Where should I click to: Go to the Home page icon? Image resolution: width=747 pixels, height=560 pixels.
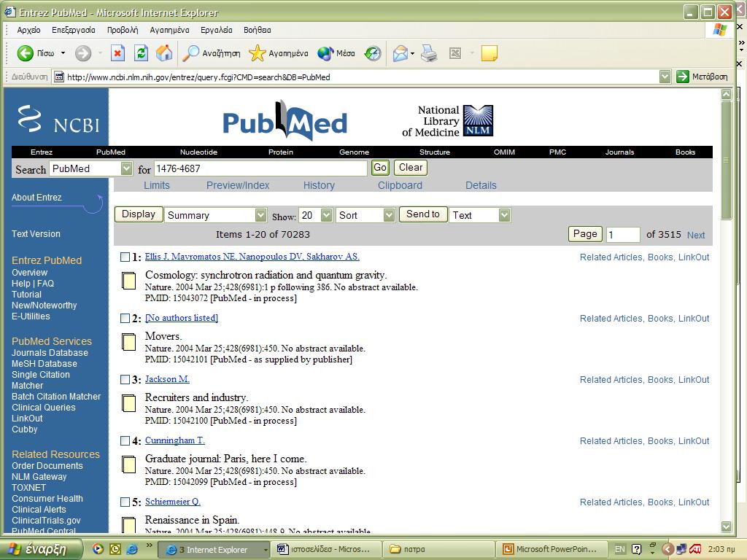[164, 53]
